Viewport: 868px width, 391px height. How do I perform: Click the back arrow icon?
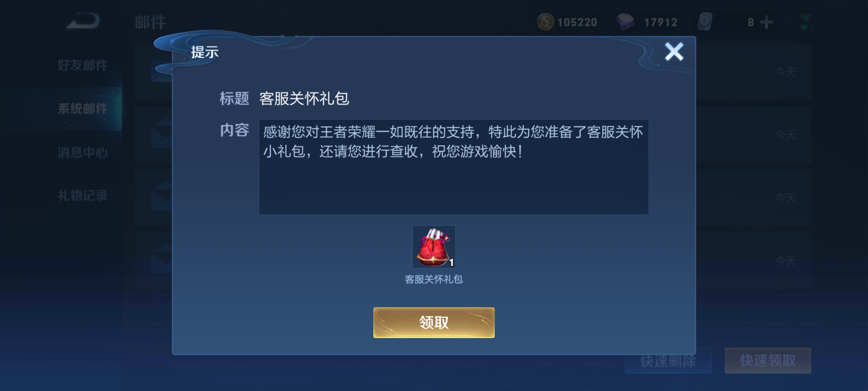[83, 21]
